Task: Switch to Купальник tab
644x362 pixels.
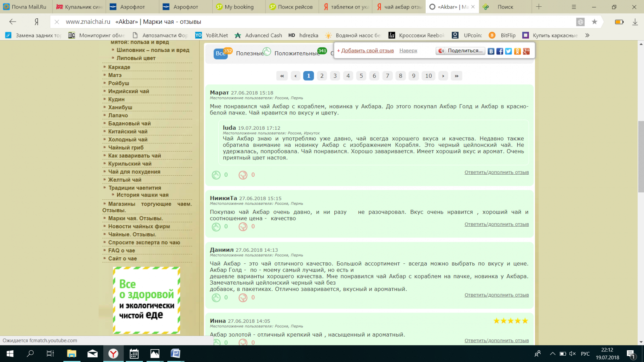Action: 79,7
